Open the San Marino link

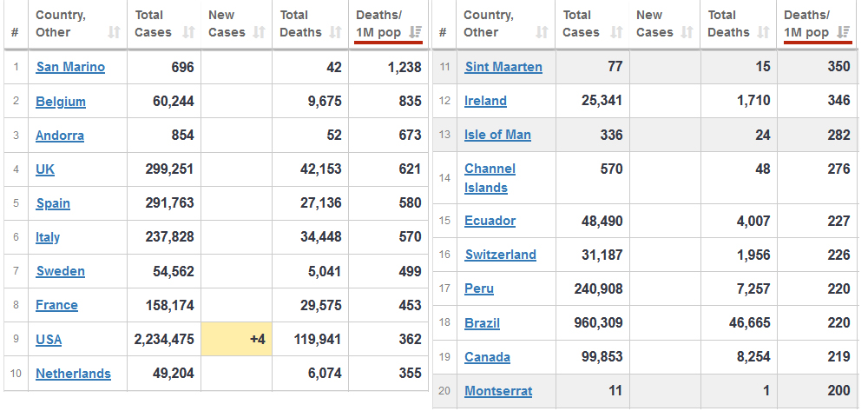pyautogui.click(x=70, y=67)
